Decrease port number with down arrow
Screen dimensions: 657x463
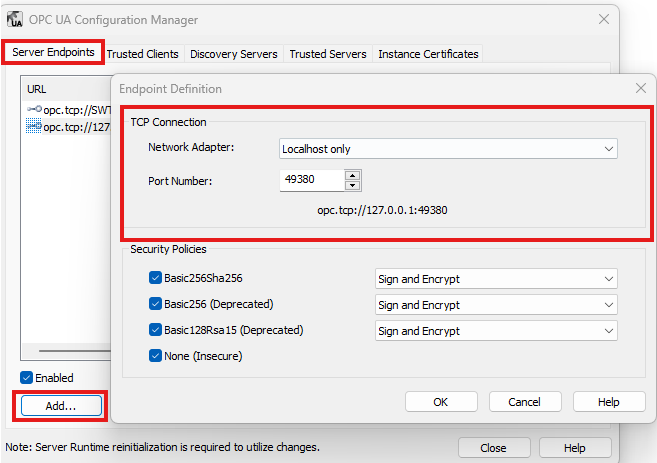(351, 186)
